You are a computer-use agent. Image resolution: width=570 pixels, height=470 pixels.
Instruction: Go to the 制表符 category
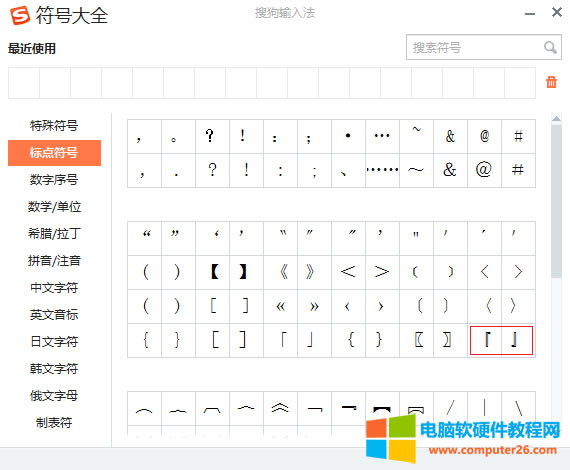click(54, 423)
